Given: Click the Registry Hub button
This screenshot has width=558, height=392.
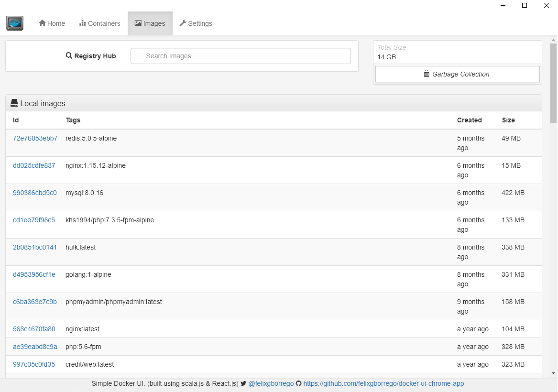Looking at the screenshot, I should 91,56.
